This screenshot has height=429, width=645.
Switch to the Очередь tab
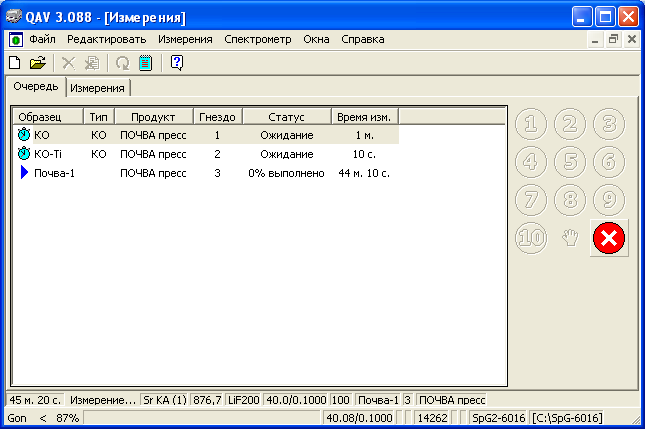coord(36,87)
